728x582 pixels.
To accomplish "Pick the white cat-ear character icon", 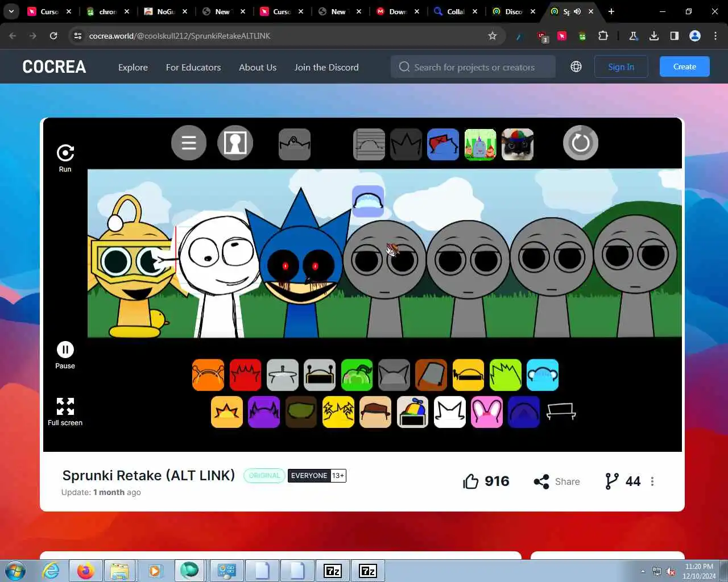I will (450, 412).
